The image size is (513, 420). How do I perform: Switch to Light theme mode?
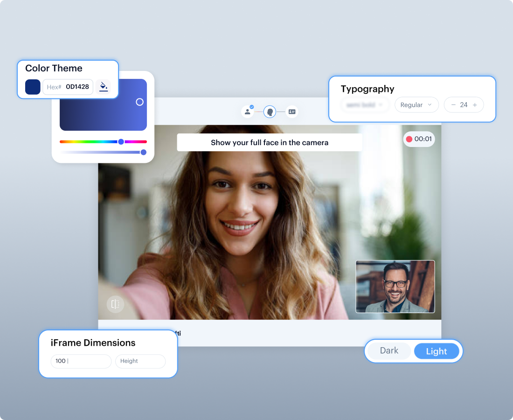437,351
